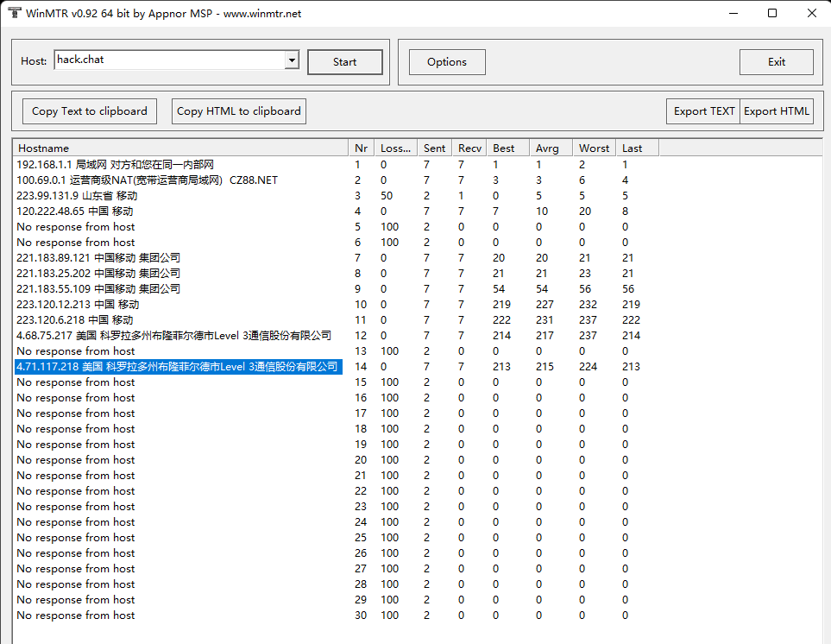
Task: Copy HTML to clipboard
Action: [238, 111]
